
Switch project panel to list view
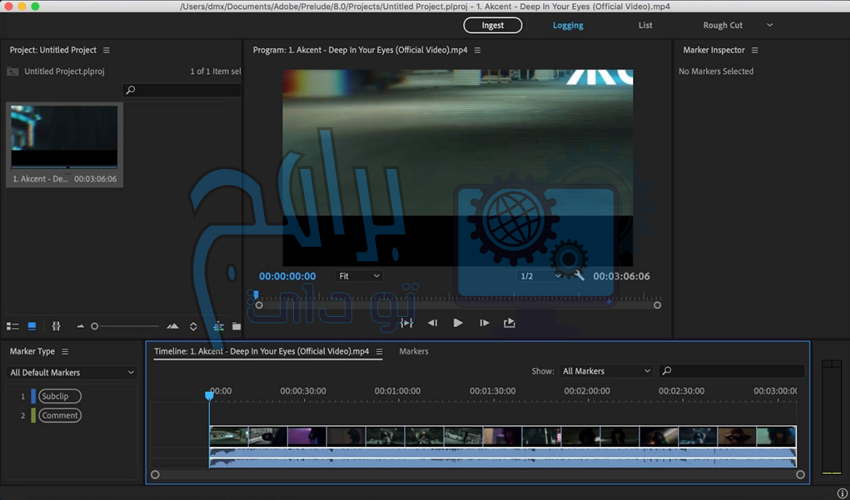tap(13, 326)
